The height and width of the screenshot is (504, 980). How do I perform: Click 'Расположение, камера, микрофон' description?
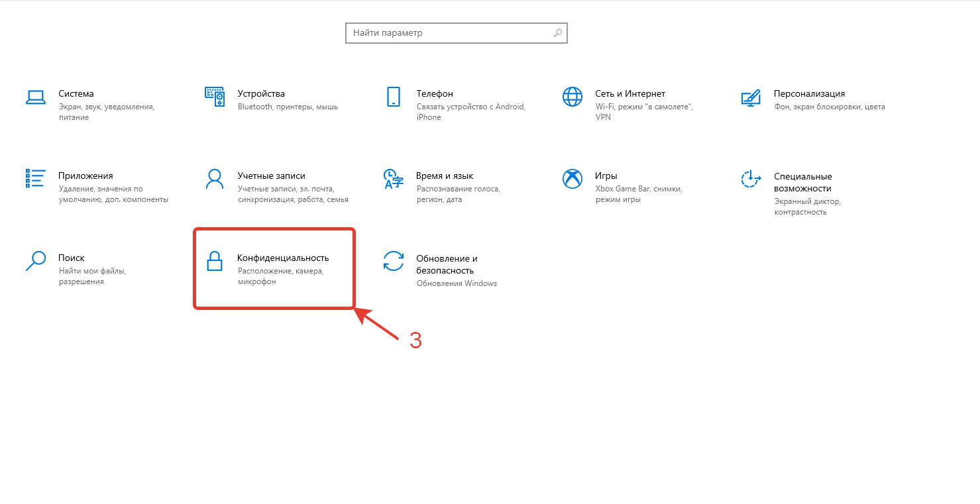click(x=280, y=276)
